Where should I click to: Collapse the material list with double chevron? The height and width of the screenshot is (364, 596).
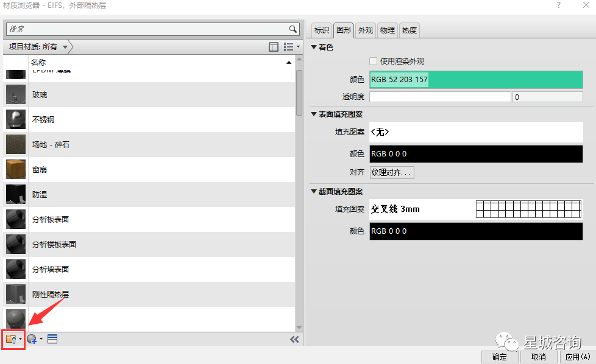coord(294,339)
